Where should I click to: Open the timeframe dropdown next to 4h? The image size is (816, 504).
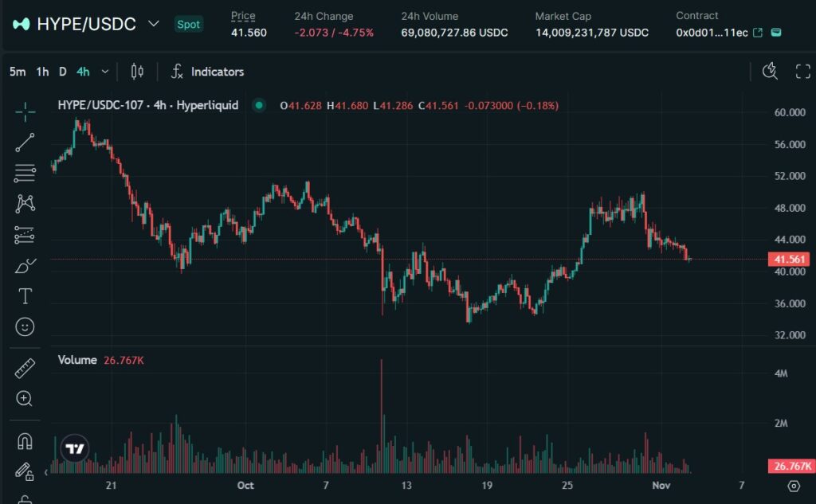coord(104,71)
